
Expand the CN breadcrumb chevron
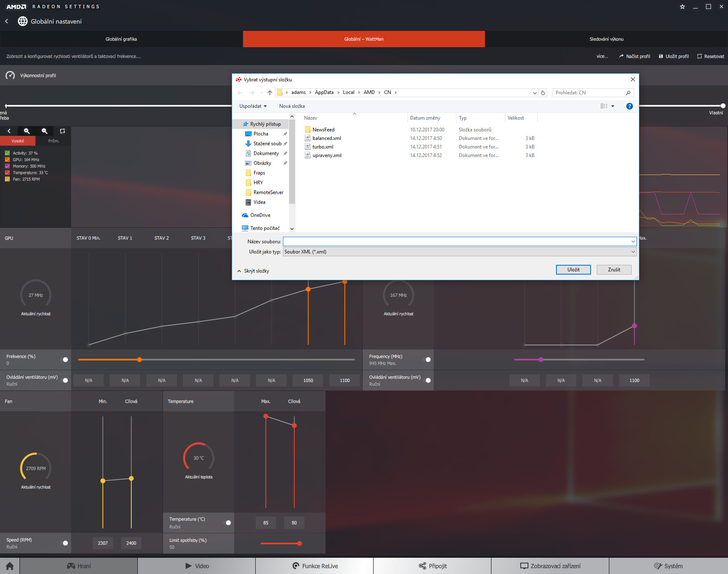pos(396,93)
